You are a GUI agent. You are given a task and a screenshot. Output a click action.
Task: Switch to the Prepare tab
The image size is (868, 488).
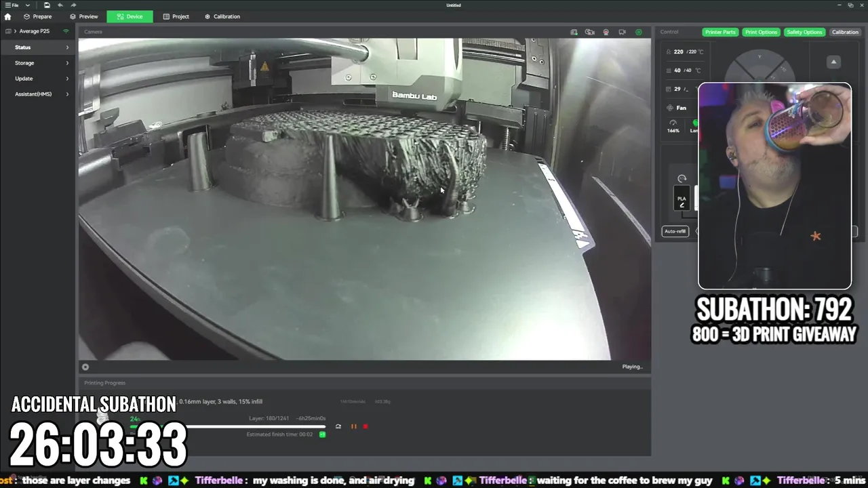[x=37, y=16]
